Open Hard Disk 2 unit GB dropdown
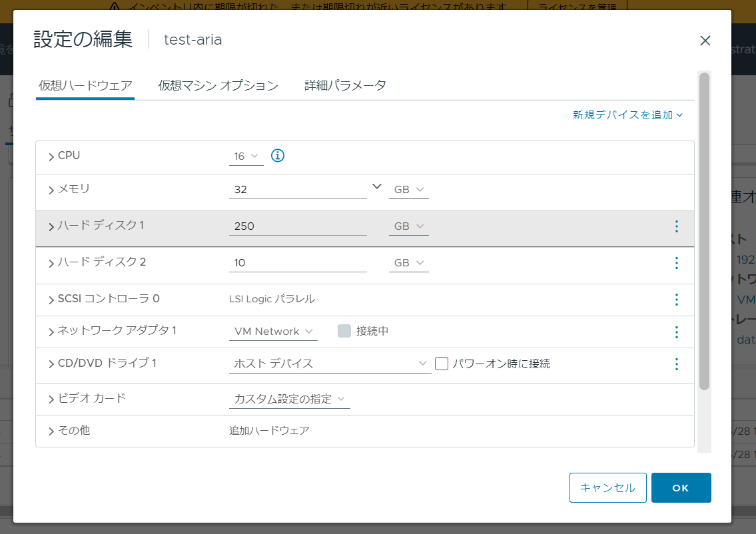This screenshot has height=534, width=756. 409,263
